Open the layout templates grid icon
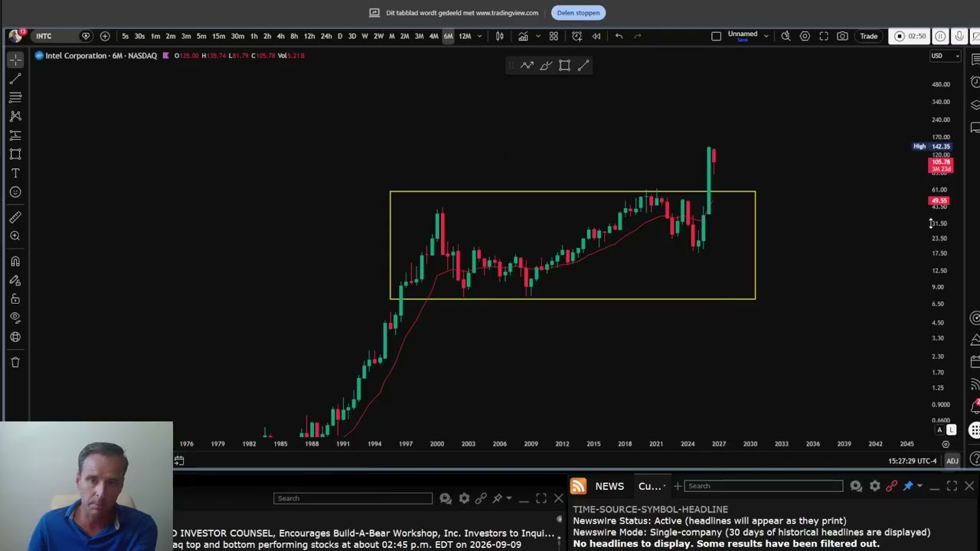Viewport: 980px width, 551px height. [554, 36]
